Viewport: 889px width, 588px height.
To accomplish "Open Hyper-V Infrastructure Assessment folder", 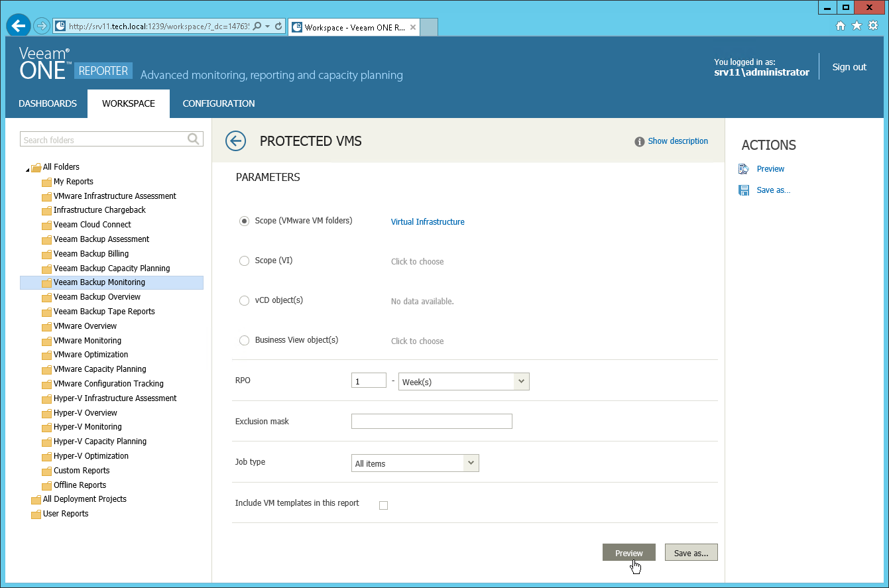I will tap(115, 398).
